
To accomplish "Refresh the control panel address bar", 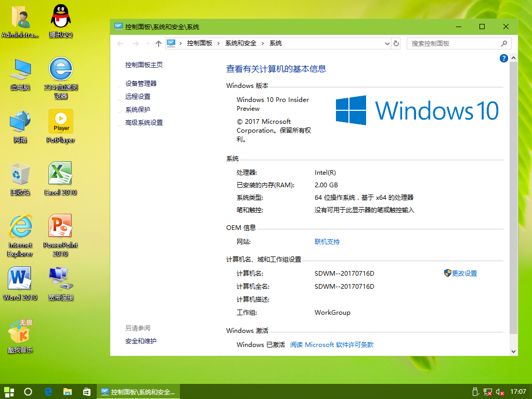I will (x=396, y=43).
